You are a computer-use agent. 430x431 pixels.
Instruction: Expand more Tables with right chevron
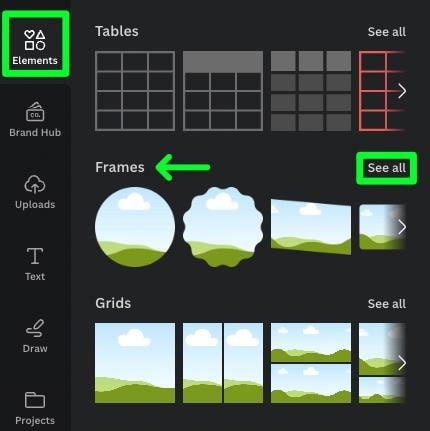[x=402, y=91]
